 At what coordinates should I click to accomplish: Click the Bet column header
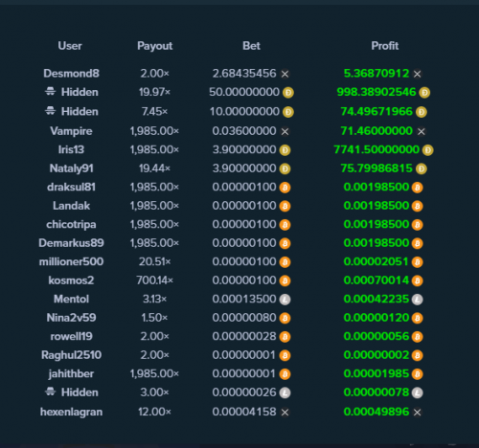(x=251, y=46)
